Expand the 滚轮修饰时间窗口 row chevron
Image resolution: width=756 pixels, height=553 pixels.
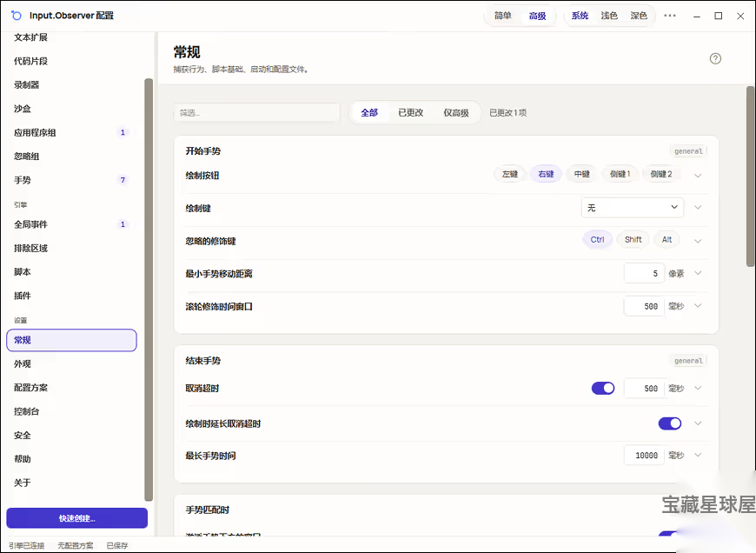pyautogui.click(x=698, y=306)
